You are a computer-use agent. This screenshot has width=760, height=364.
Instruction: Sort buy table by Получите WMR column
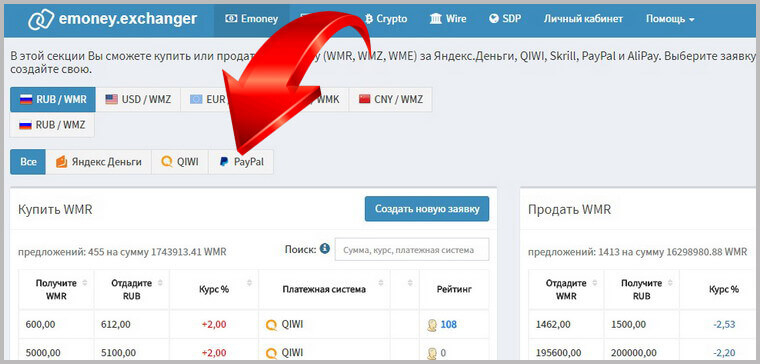[x=56, y=289]
